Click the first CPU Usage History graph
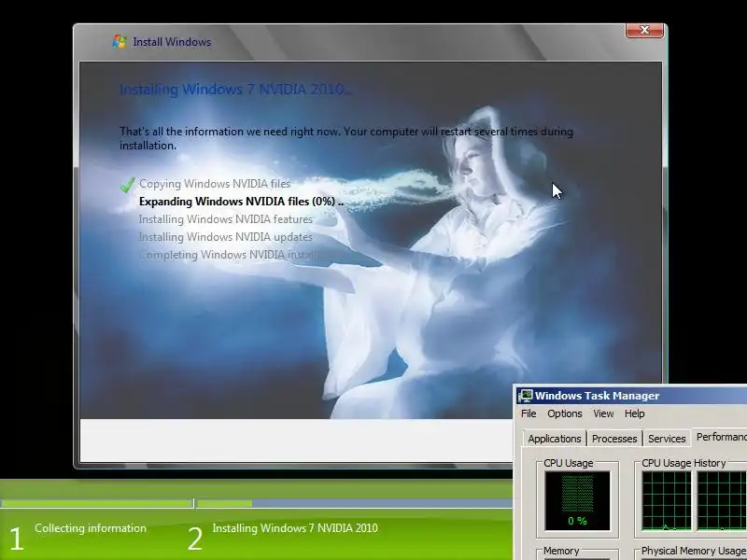747x560 pixels. (x=666, y=500)
